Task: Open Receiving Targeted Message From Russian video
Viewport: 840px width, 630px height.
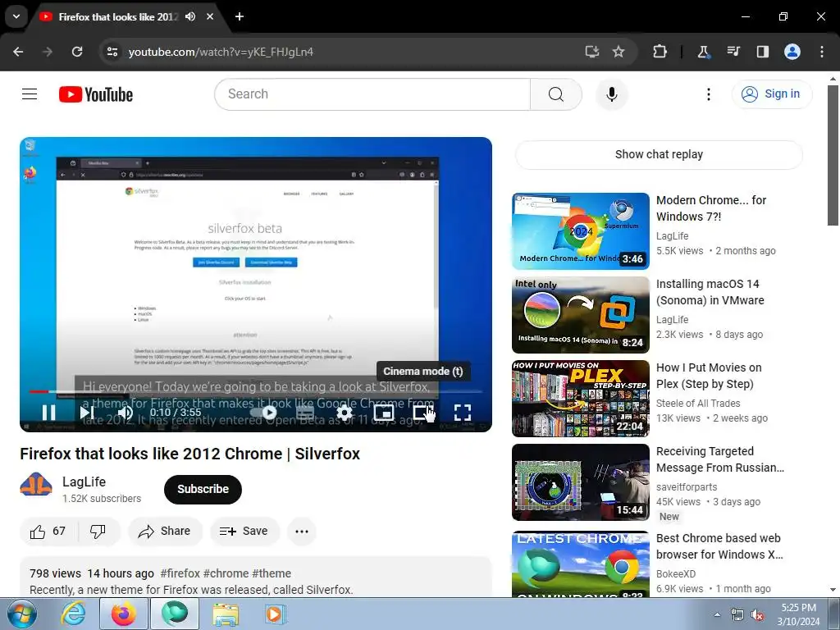Action: pos(720,459)
